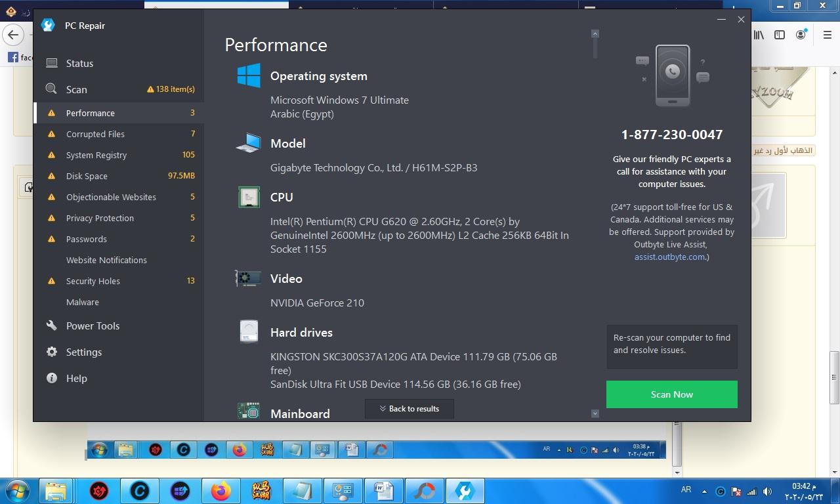This screenshot has height=504, width=840.
Task: Click the 'Performance' page heading
Action: (276, 45)
